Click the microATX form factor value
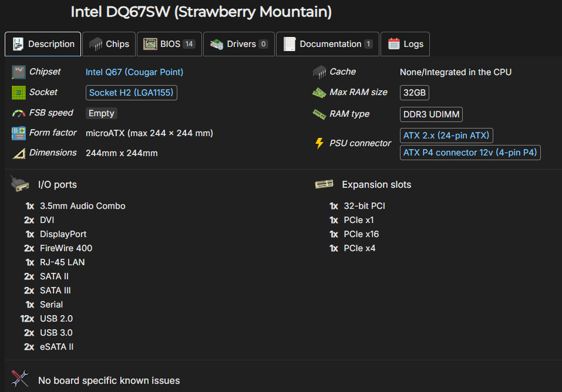Image resolution: width=562 pixels, height=392 pixels. click(150, 133)
